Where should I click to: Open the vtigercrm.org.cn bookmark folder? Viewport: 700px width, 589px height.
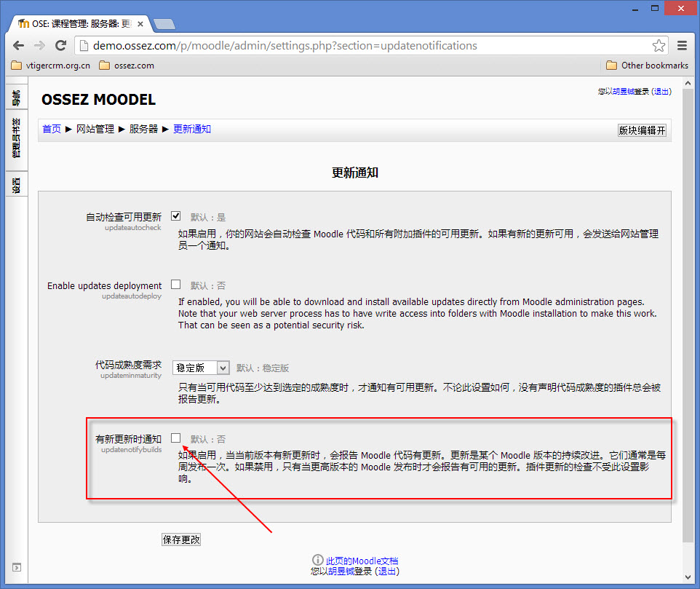point(51,66)
